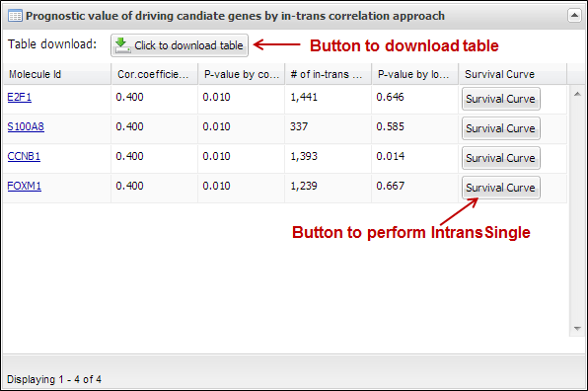Click the Survival Curve column header
Screen dimensions: 588x391
(513, 74)
